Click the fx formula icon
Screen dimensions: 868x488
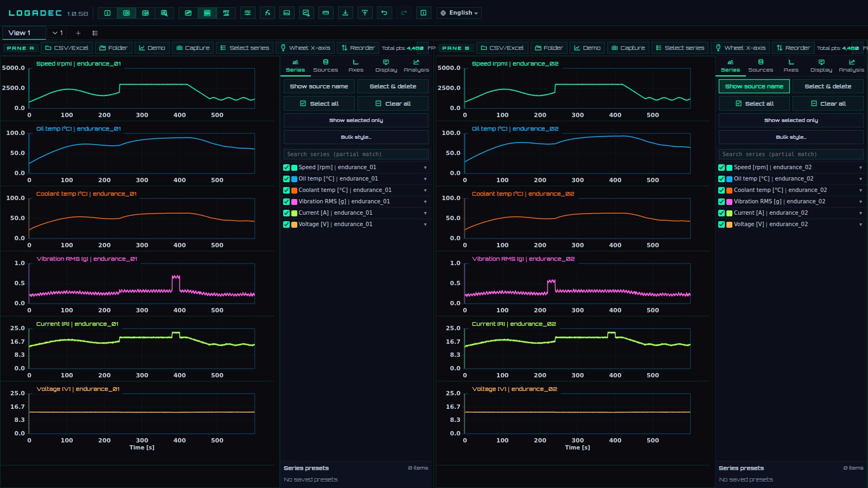(x=267, y=13)
